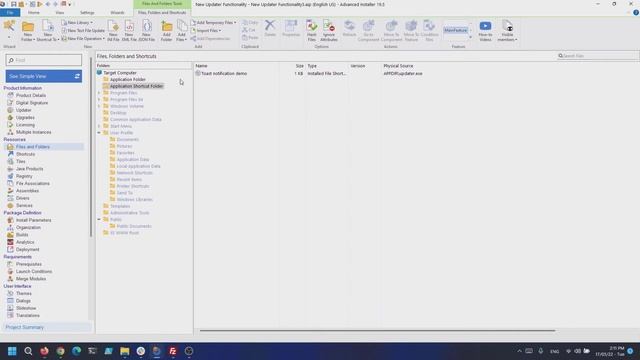Click the horizontal scrollbar in file list
Screen dimensions: 640x360
point(377,331)
